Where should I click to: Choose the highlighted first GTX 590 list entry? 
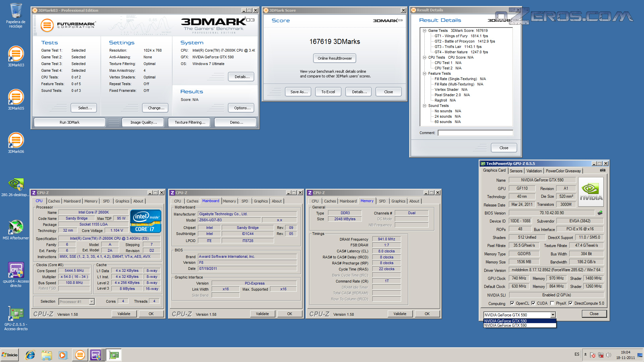click(520, 321)
